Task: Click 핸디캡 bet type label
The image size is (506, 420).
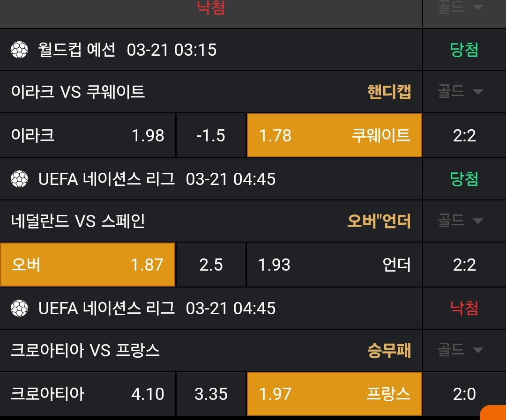Action: (x=389, y=92)
